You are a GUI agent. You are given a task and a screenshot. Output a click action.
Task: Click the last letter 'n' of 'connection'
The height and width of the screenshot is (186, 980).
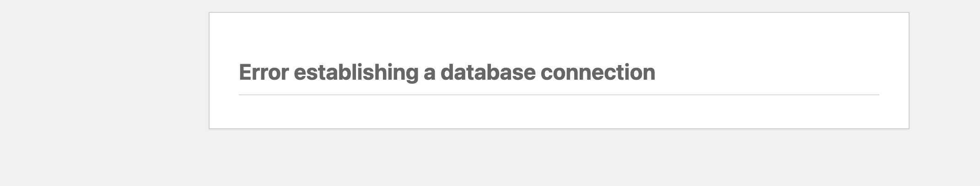tap(649, 75)
